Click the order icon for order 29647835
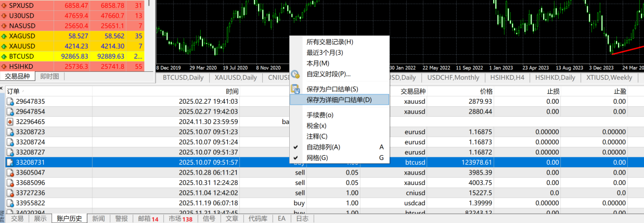The image size is (644, 223). [x=10, y=102]
